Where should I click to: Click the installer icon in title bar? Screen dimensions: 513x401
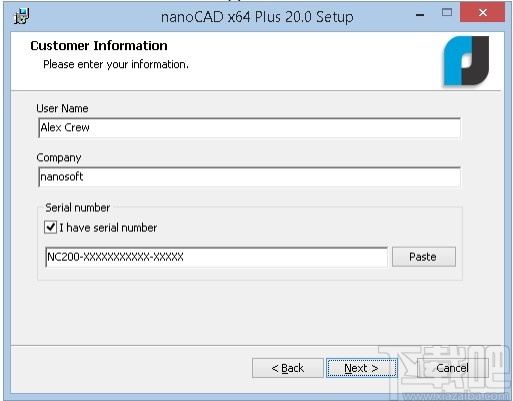point(22,16)
